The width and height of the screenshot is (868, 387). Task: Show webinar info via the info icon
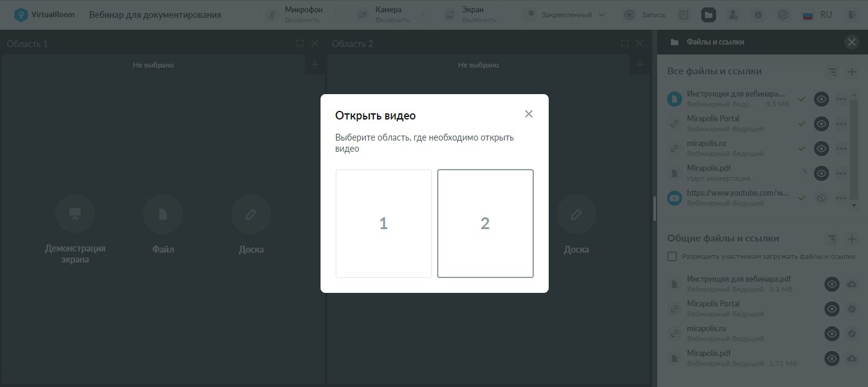(758, 15)
